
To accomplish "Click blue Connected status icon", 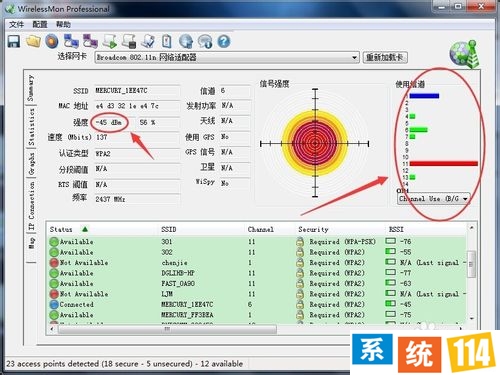I will coord(54,304).
